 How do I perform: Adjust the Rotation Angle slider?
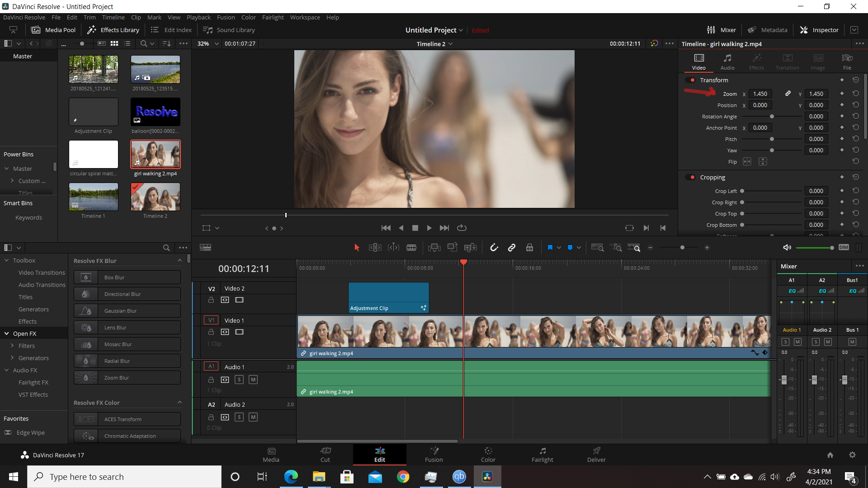pos(772,117)
